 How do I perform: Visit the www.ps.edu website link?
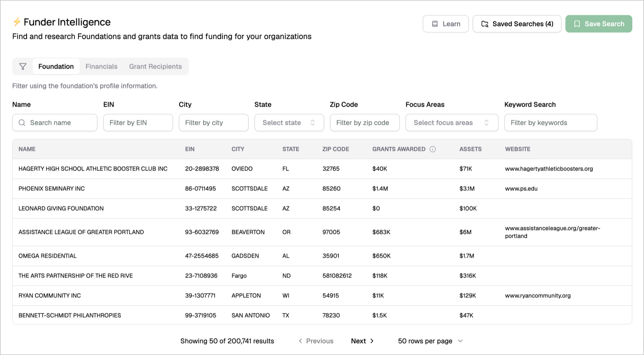click(521, 188)
